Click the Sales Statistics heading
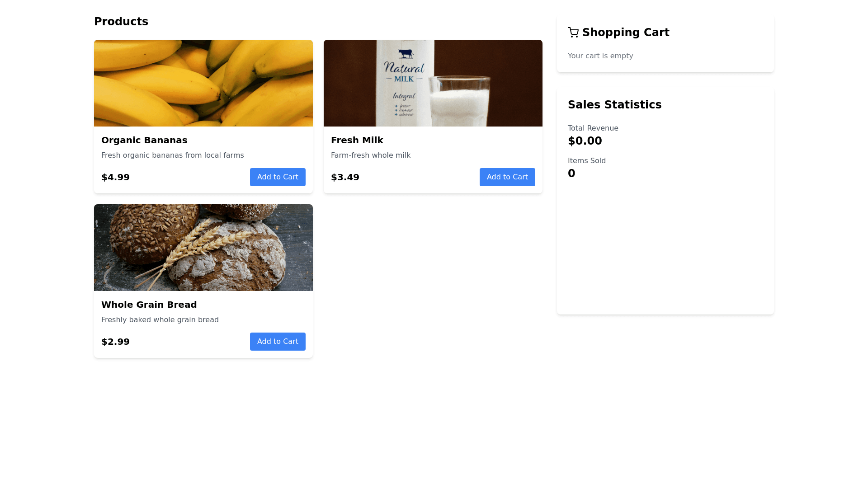The width and height of the screenshot is (868, 488). pos(615,105)
